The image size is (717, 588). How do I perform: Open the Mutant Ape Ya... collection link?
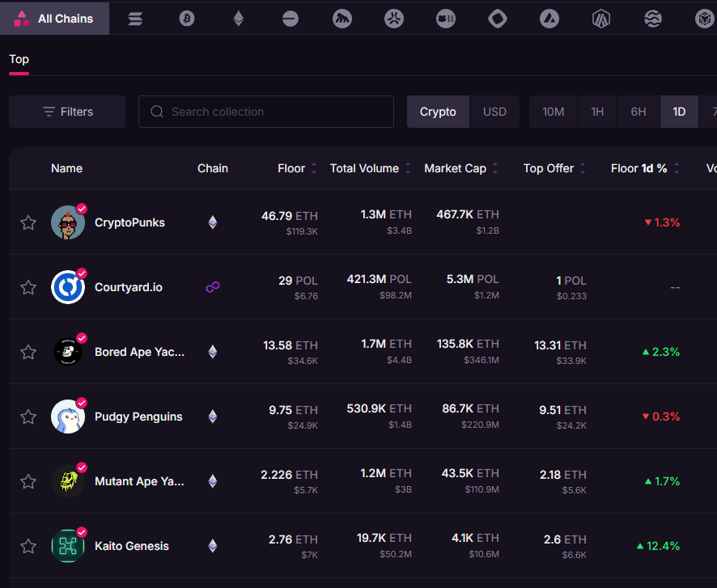tap(139, 481)
